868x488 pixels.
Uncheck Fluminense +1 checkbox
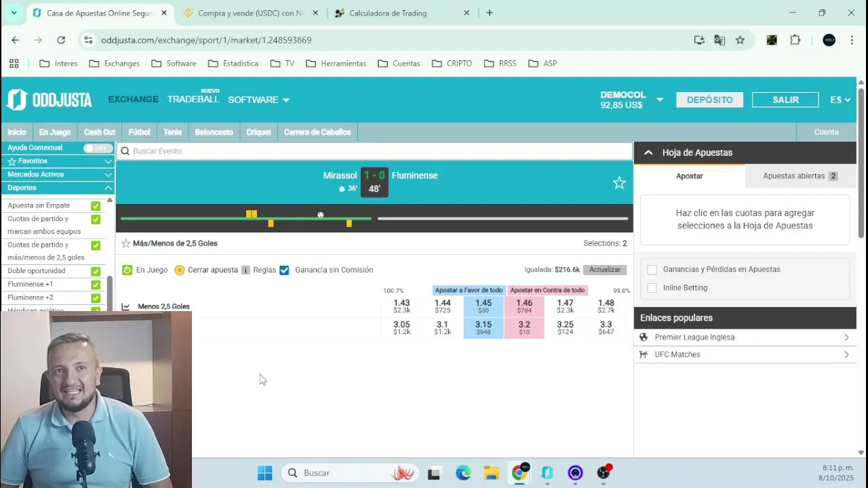96,285
